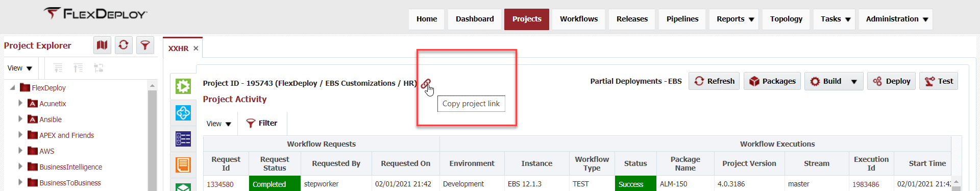980x191 pixels.
Task: Select the green gear project activity side tab
Action: click(x=183, y=86)
